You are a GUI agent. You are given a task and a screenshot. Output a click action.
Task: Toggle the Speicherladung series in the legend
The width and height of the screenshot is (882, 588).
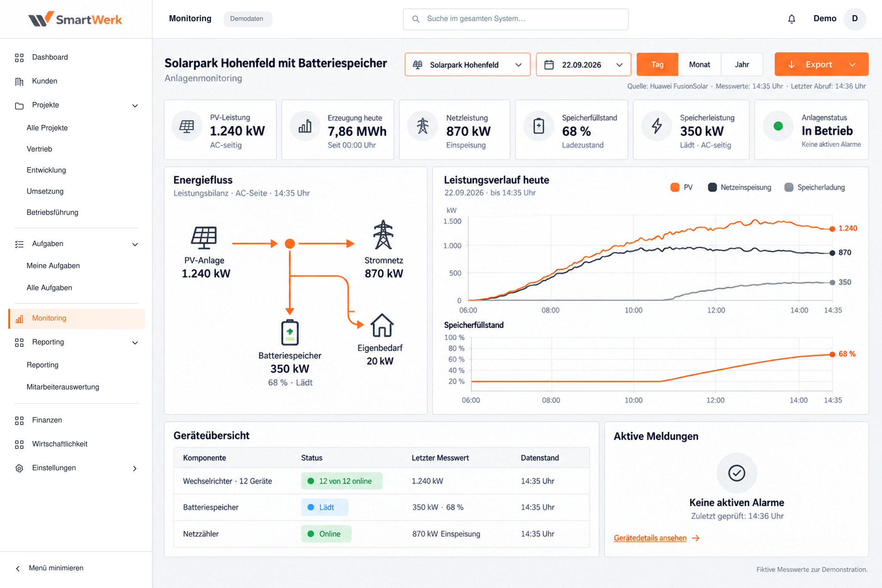814,187
